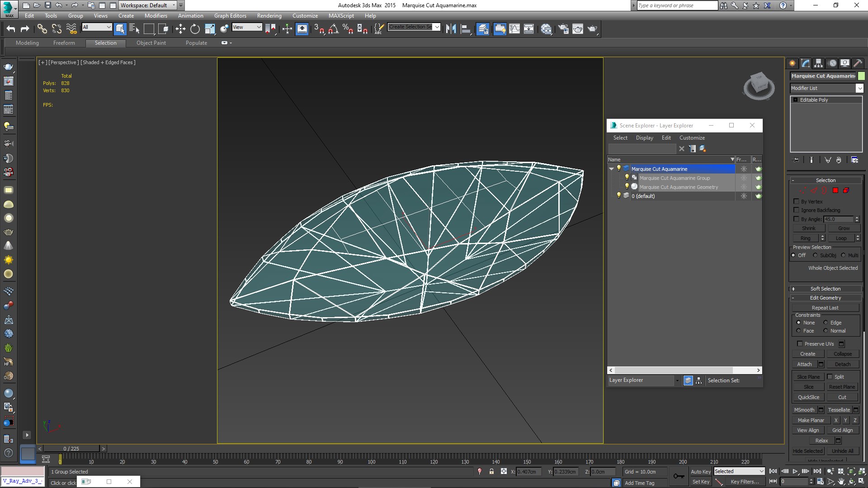The image size is (868, 488).
Task: Open the Rendering menu
Action: [269, 15]
